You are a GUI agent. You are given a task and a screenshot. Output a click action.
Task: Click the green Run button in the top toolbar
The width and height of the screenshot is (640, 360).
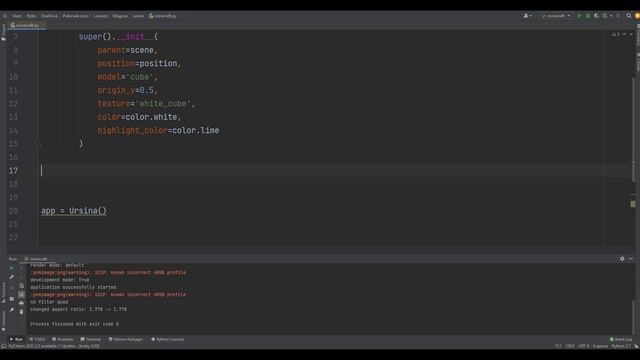[x=579, y=16]
